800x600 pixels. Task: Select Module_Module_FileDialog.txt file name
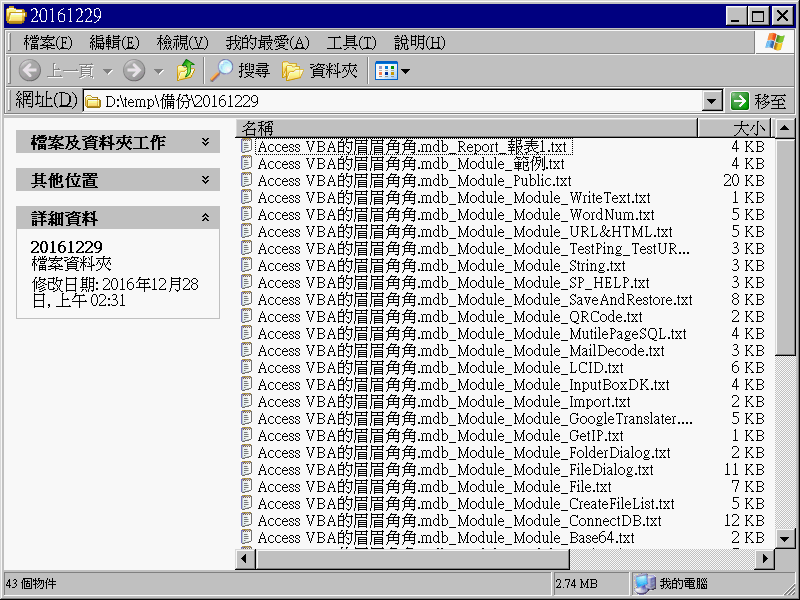(456, 470)
